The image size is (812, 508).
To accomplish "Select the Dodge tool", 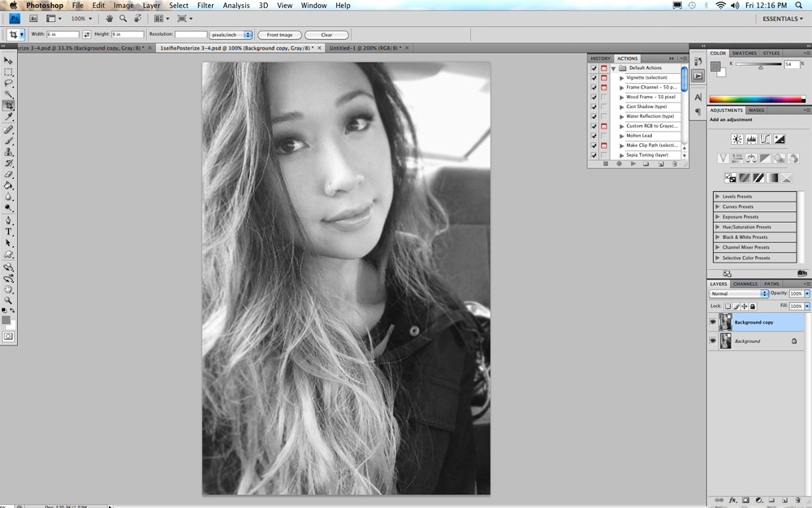I will [8, 208].
